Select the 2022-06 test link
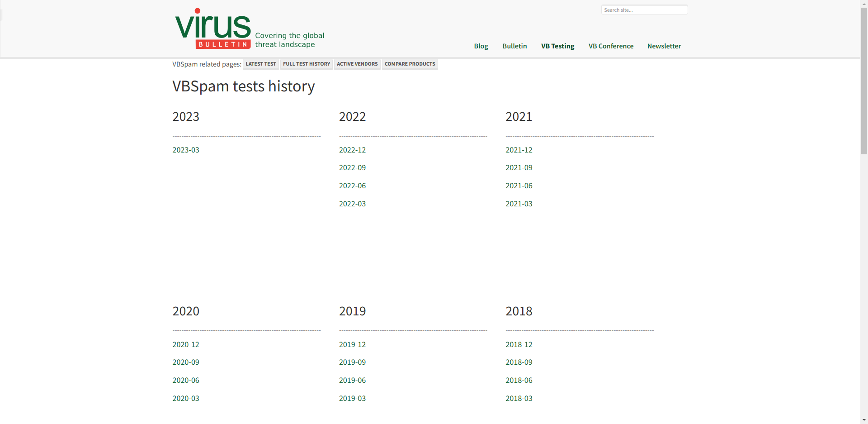868x424 pixels. coord(352,186)
